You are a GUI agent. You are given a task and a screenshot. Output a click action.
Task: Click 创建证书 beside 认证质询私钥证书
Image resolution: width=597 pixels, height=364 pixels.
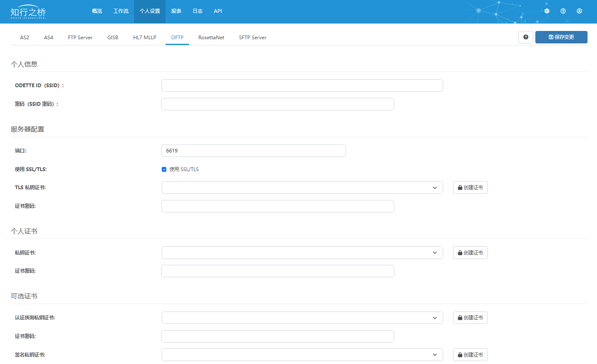[x=470, y=318]
